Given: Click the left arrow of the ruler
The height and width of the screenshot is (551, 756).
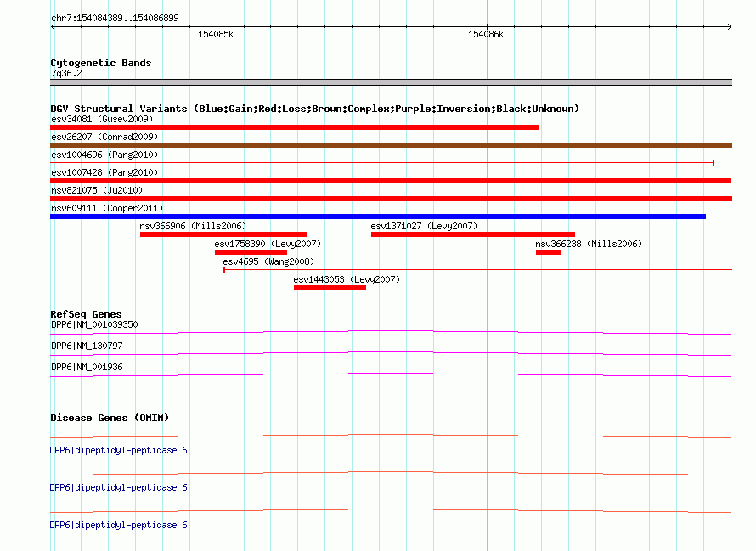Looking at the screenshot, I should point(53,27).
